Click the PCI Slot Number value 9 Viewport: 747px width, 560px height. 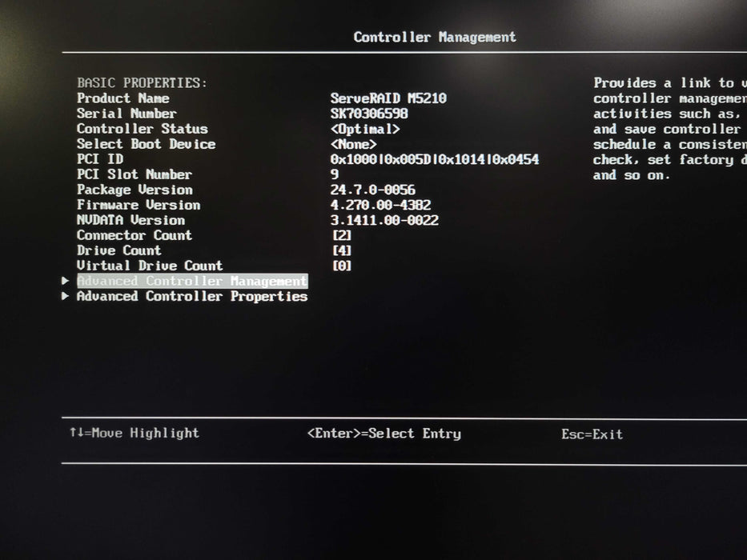[335, 175]
